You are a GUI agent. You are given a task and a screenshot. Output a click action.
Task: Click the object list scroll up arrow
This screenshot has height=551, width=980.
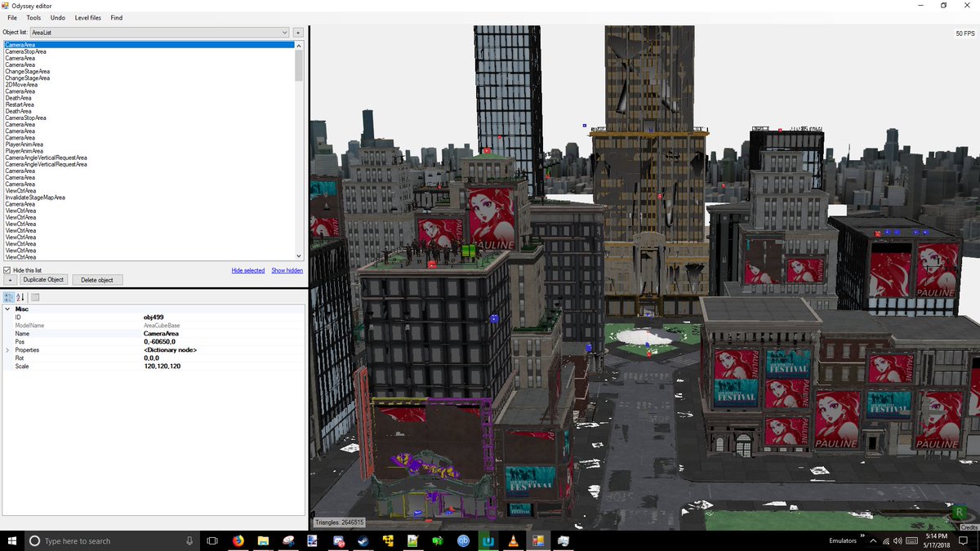point(299,46)
